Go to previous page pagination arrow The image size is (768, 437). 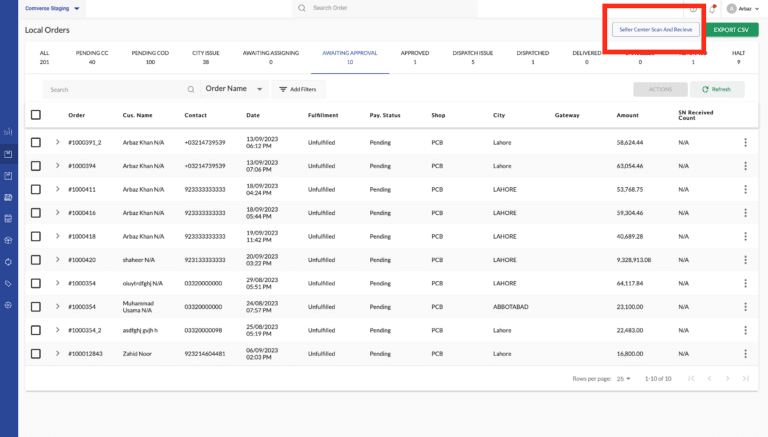coord(709,378)
